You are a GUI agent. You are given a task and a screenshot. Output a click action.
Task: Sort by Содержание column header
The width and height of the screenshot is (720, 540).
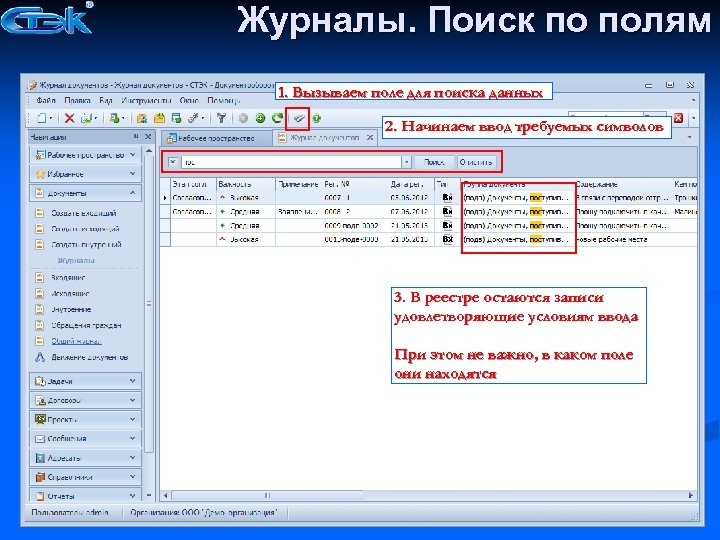[x=624, y=184]
